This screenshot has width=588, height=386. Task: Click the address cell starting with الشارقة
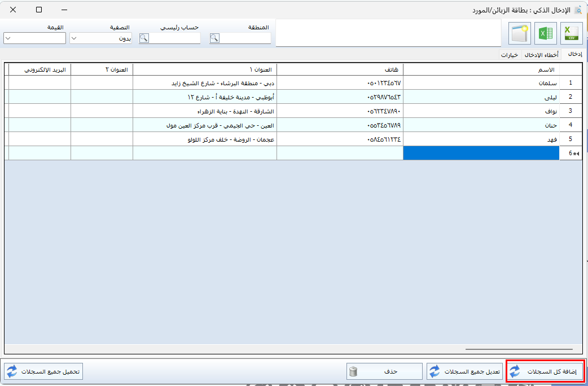(205, 111)
